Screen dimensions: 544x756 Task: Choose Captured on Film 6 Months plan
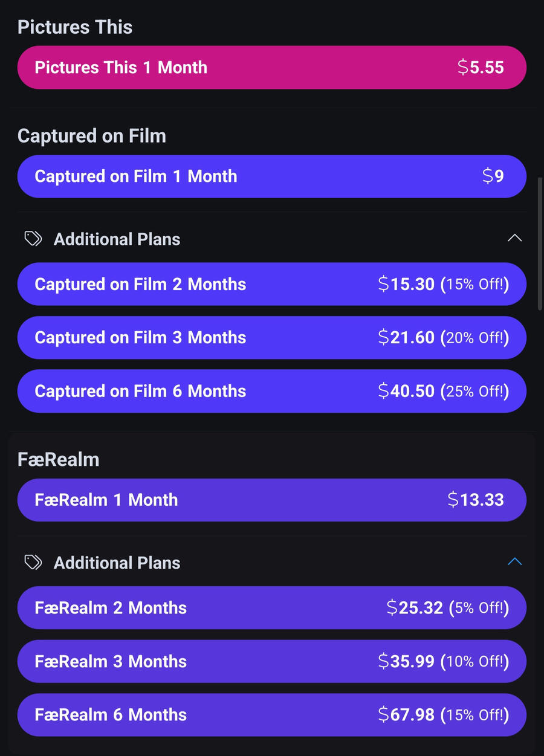pyautogui.click(x=271, y=391)
